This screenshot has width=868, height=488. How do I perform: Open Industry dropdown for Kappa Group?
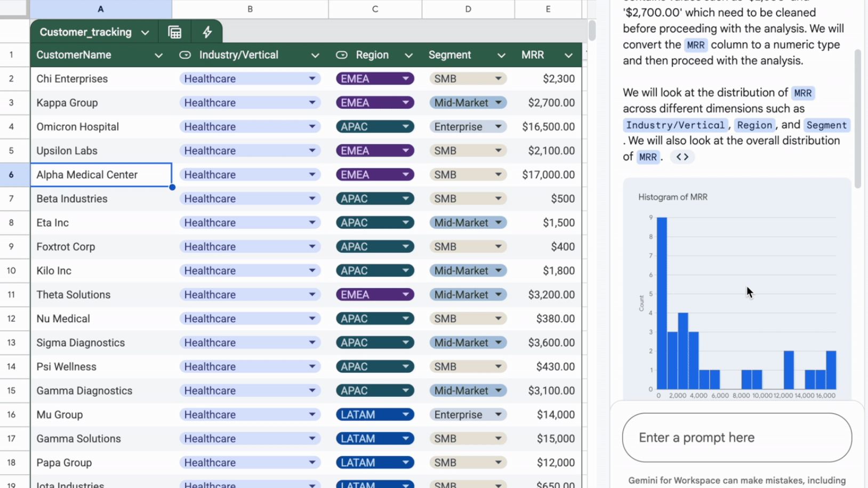click(x=312, y=103)
